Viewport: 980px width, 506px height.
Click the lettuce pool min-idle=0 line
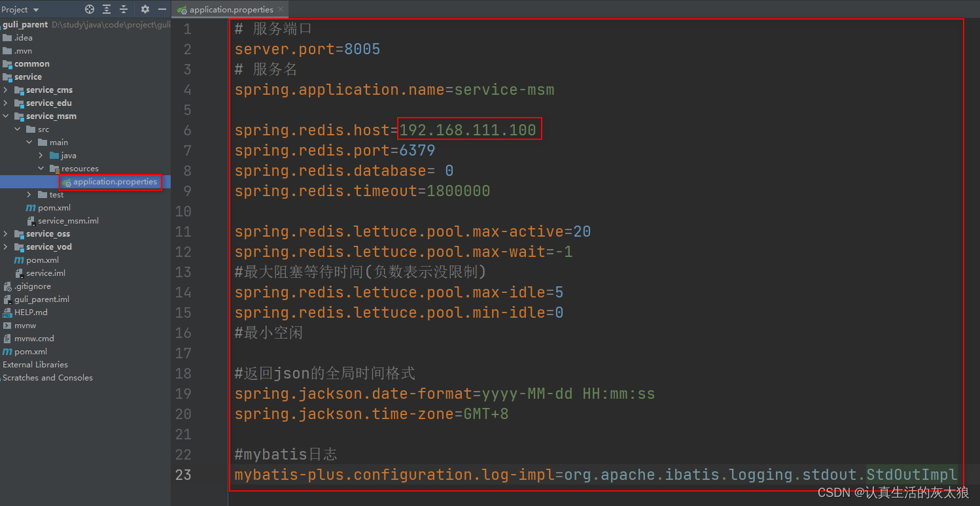click(399, 312)
